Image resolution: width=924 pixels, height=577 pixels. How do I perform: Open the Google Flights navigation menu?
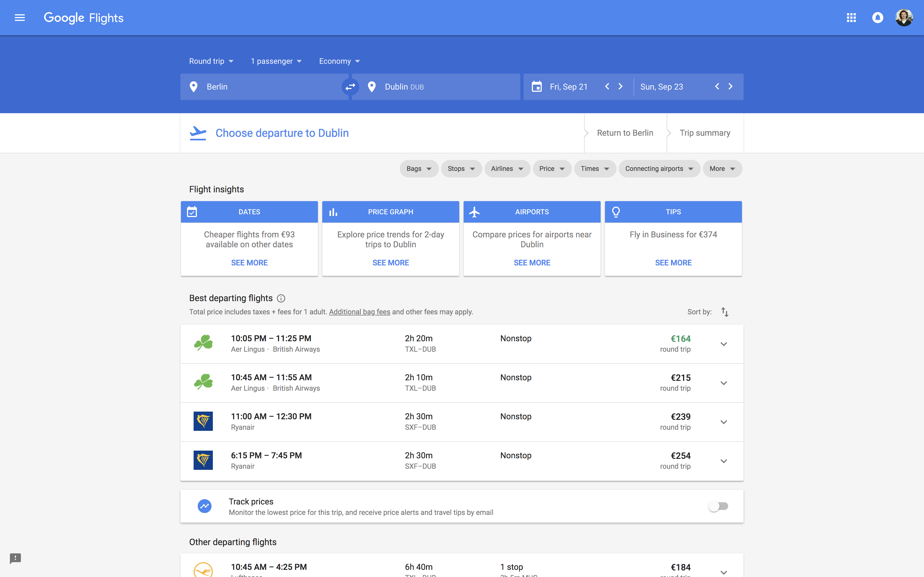point(19,18)
